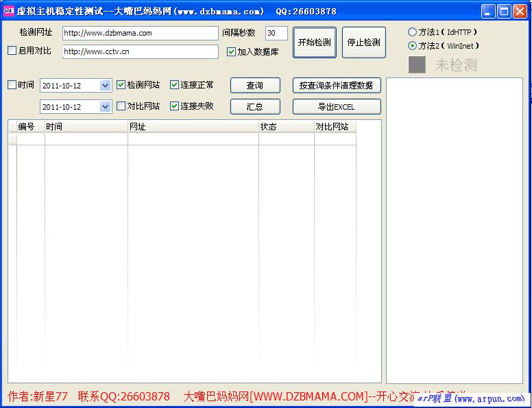Enable the 时间 filter checkbox
This screenshot has height=408, width=532.
(x=12, y=85)
